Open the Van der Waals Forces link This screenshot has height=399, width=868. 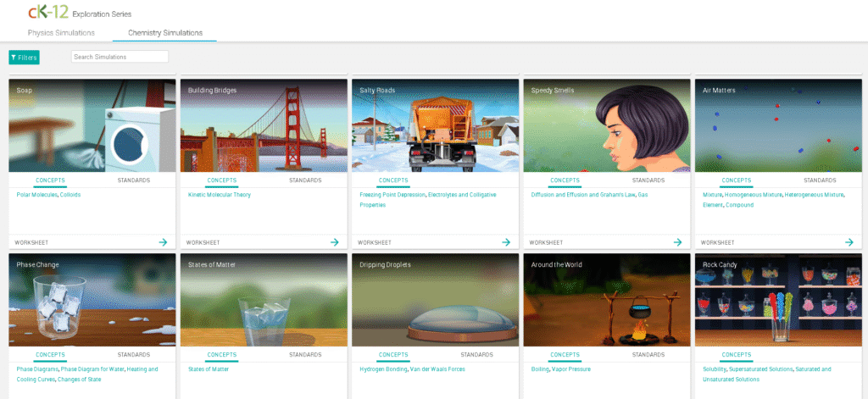coord(437,369)
